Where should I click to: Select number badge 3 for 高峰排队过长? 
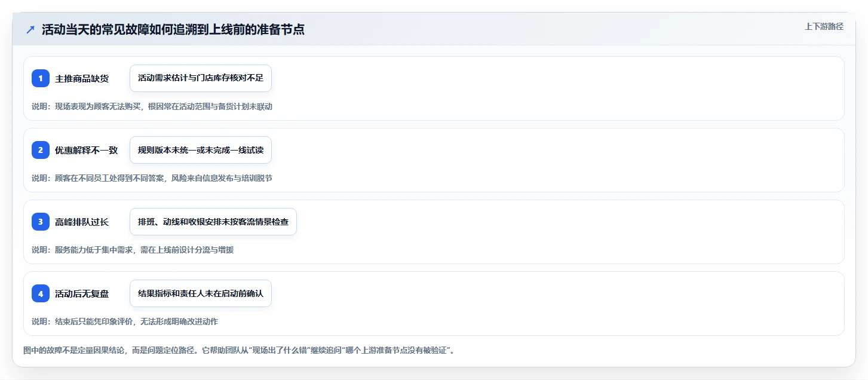pyautogui.click(x=41, y=222)
